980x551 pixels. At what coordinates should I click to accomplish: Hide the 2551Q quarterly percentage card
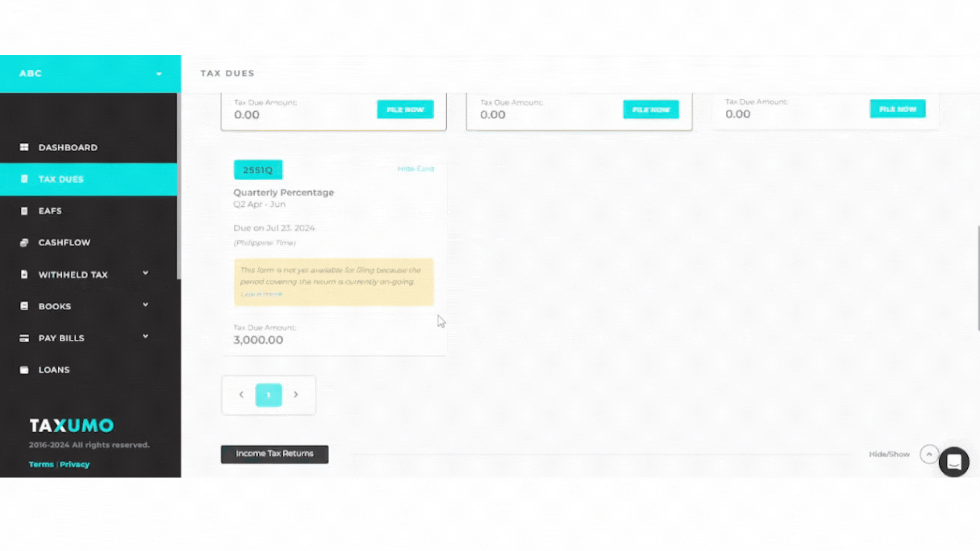[415, 169]
